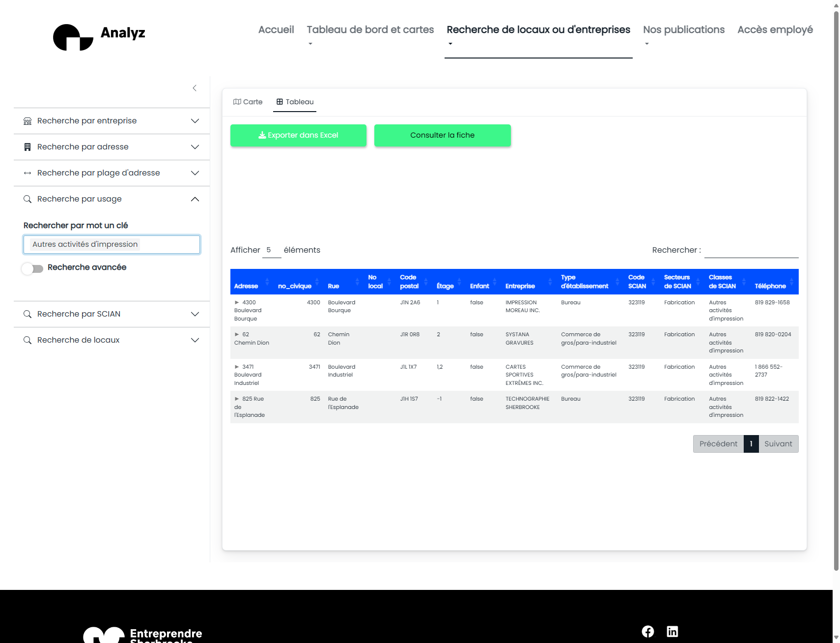
Task: Expand the 4300 Boulevard Bourque row details
Action: [237, 302]
